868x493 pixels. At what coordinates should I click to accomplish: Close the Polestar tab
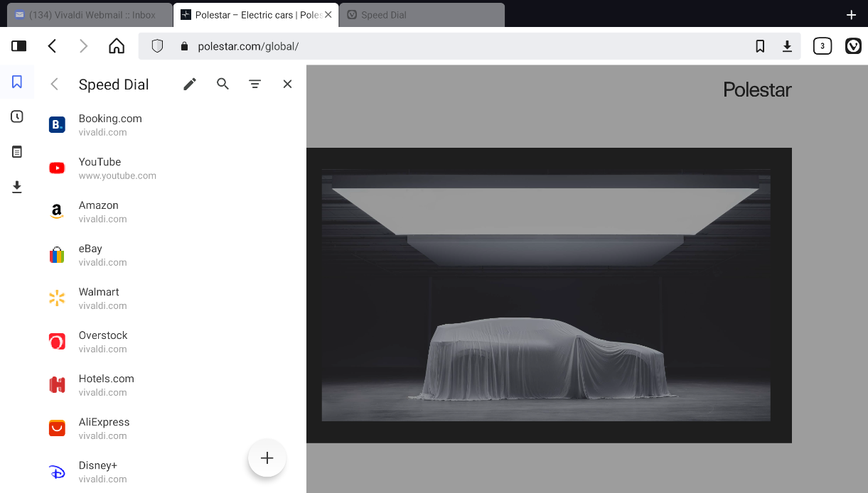tap(328, 15)
